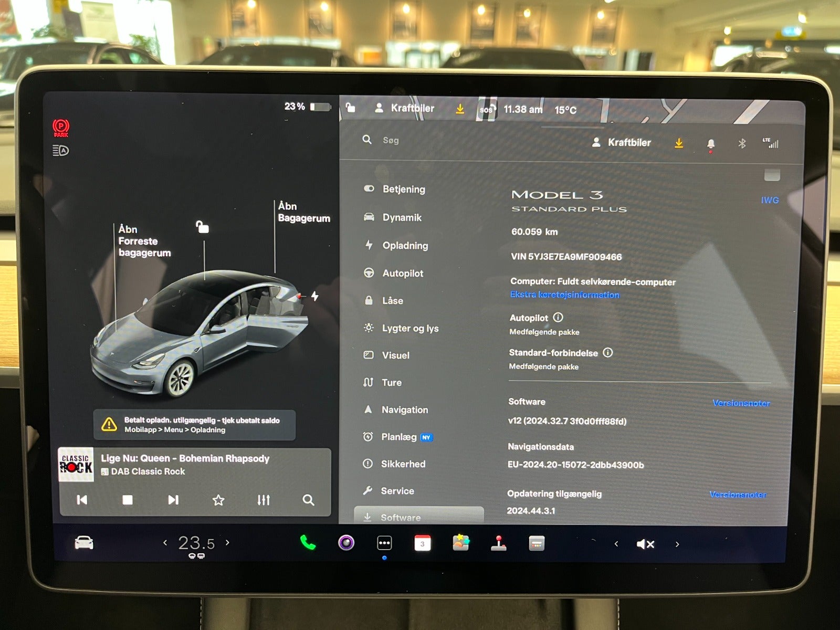The width and height of the screenshot is (840, 630).
Task: Skip to next track
Action: point(173,500)
